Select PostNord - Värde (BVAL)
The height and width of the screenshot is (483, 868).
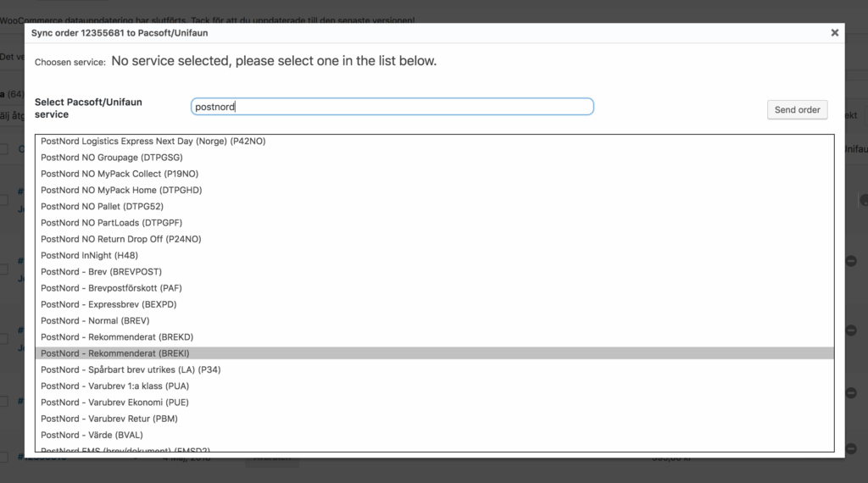point(92,435)
